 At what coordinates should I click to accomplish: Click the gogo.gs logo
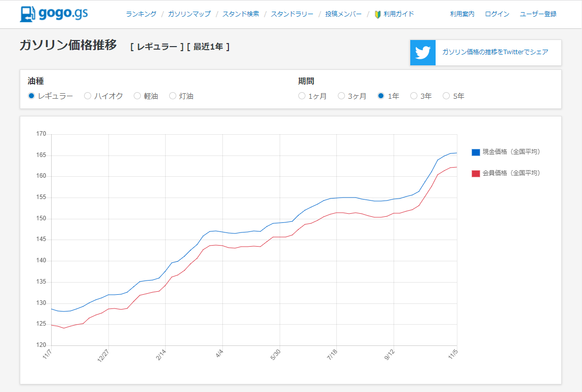[x=54, y=14]
